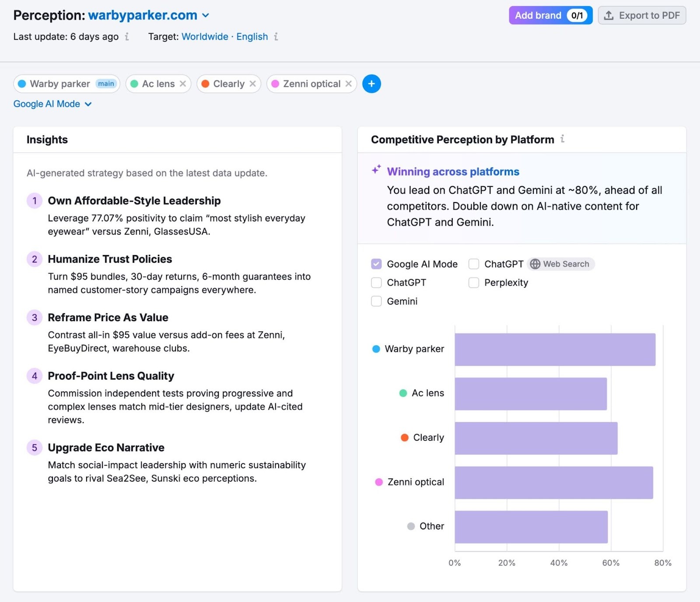This screenshot has height=602, width=700.
Task: Export the report to PDF
Action: [642, 15]
